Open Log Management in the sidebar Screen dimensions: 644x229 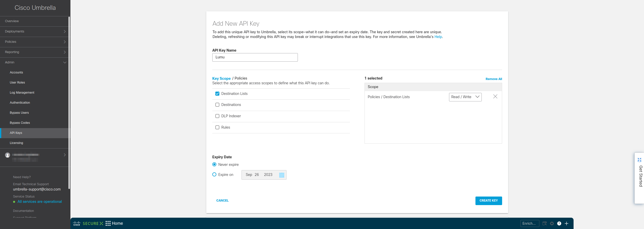22,93
